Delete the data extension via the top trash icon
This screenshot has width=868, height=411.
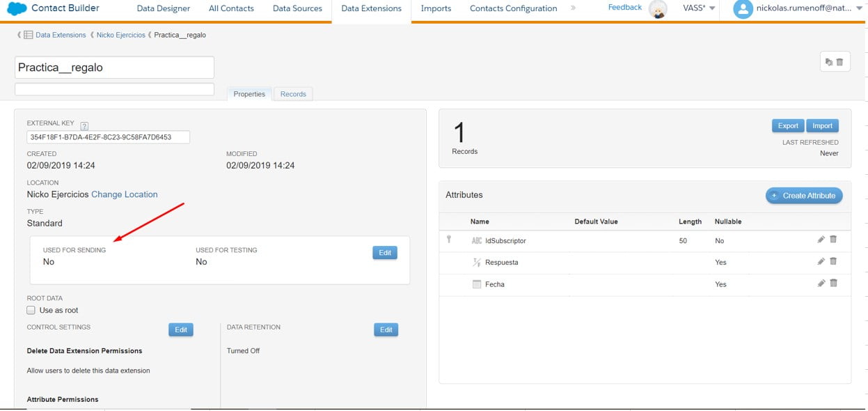[839, 62]
